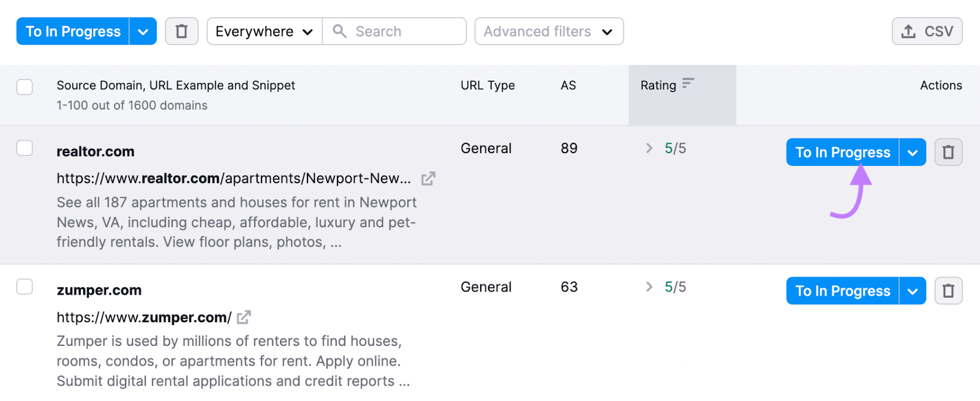
Task: Delete the realtor.com row with trash icon
Action: [x=948, y=152]
